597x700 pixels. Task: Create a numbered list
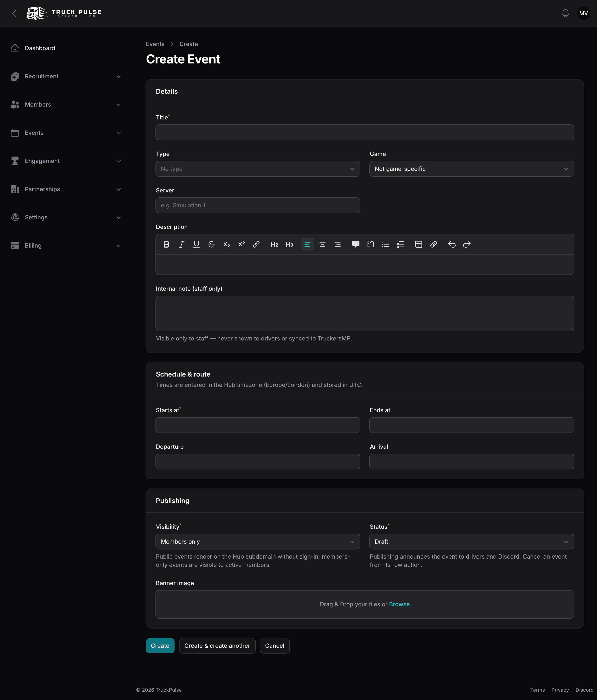tap(400, 244)
